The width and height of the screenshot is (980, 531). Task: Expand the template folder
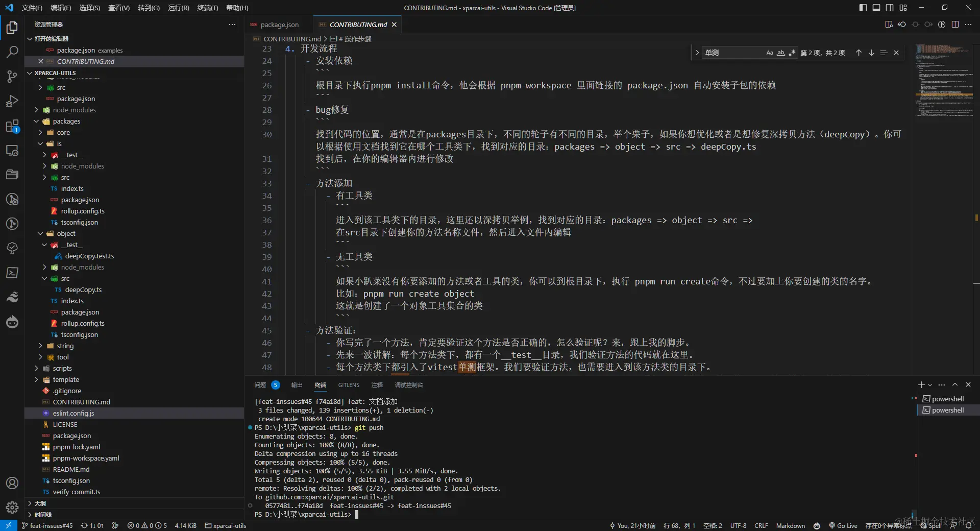coord(66,379)
